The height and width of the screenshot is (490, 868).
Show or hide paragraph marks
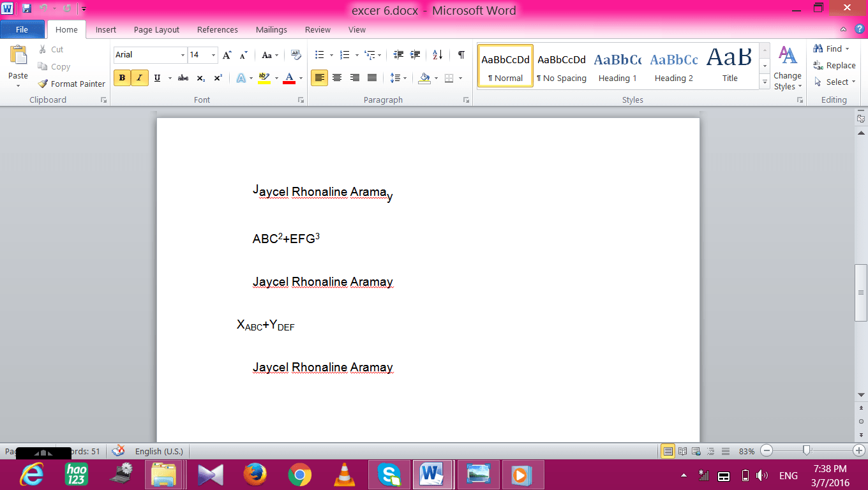pyautogui.click(x=461, y=55)
